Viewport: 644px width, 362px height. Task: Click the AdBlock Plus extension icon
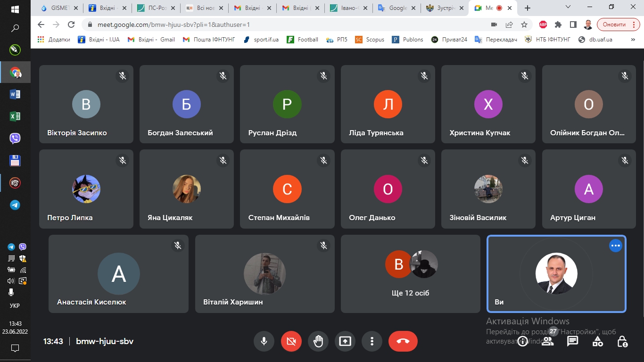(543, 25)
